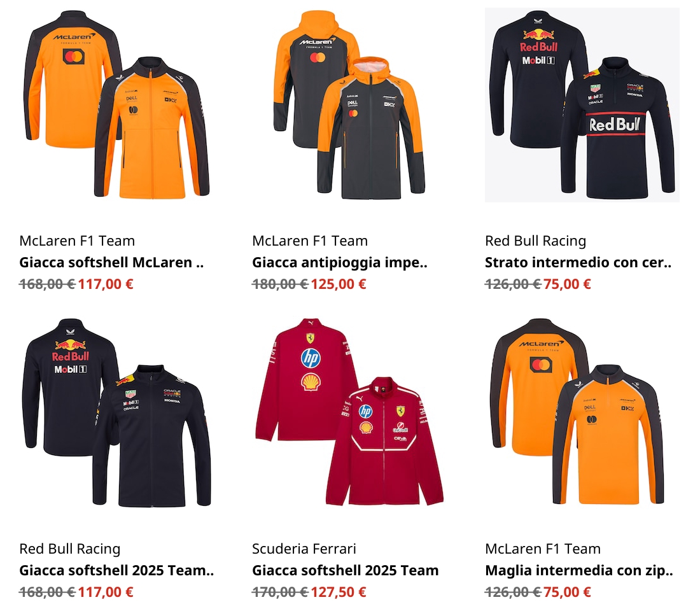Click the struck-through 170,00 € Ferrari price
The height and width of the screenshot is (616, 700).
pyautogui.click(x=280, y=592)
